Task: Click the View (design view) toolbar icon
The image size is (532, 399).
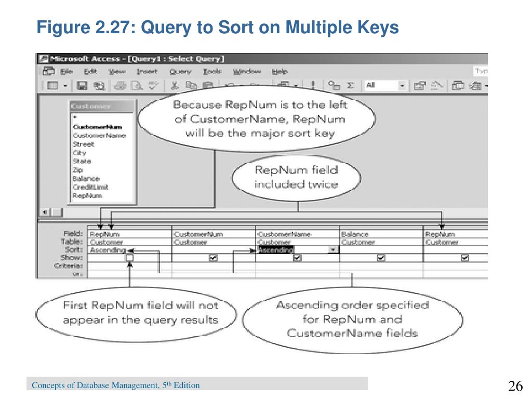Action: pyautogui.click(x=52, y=86)
